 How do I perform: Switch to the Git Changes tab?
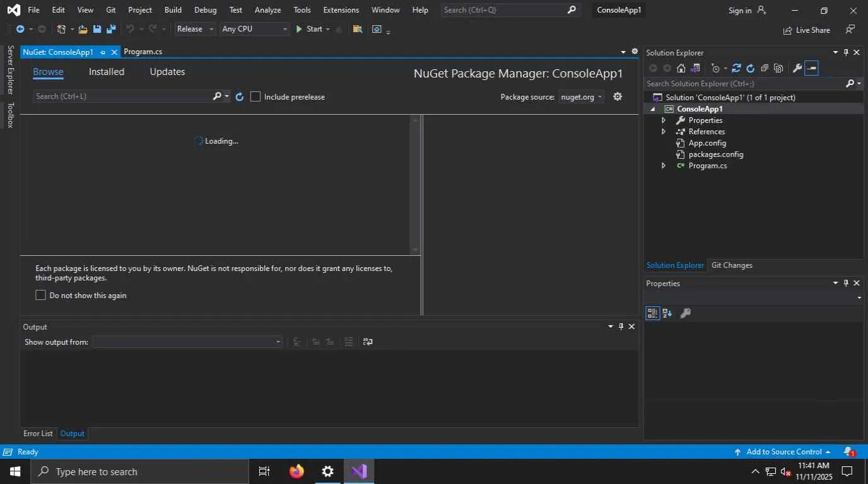[732, 265]
